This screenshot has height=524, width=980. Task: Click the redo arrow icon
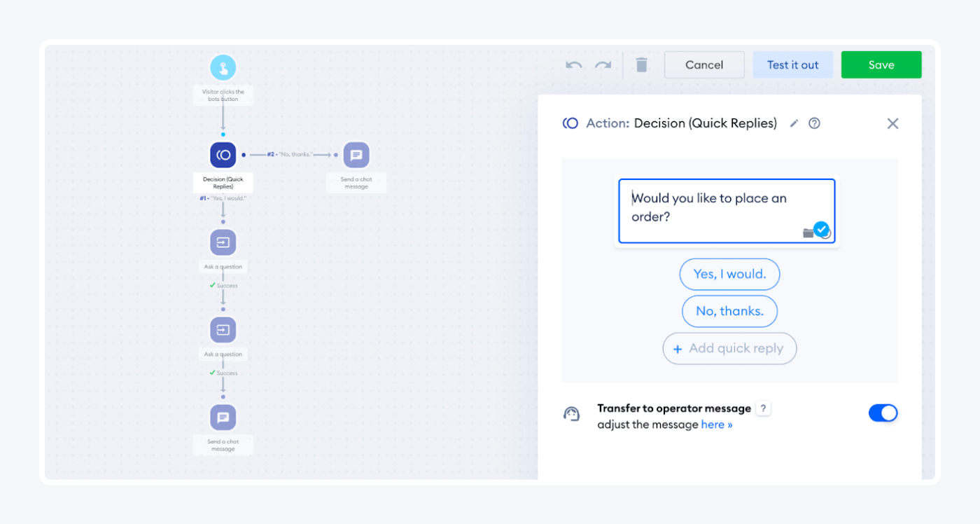[603, 65]
